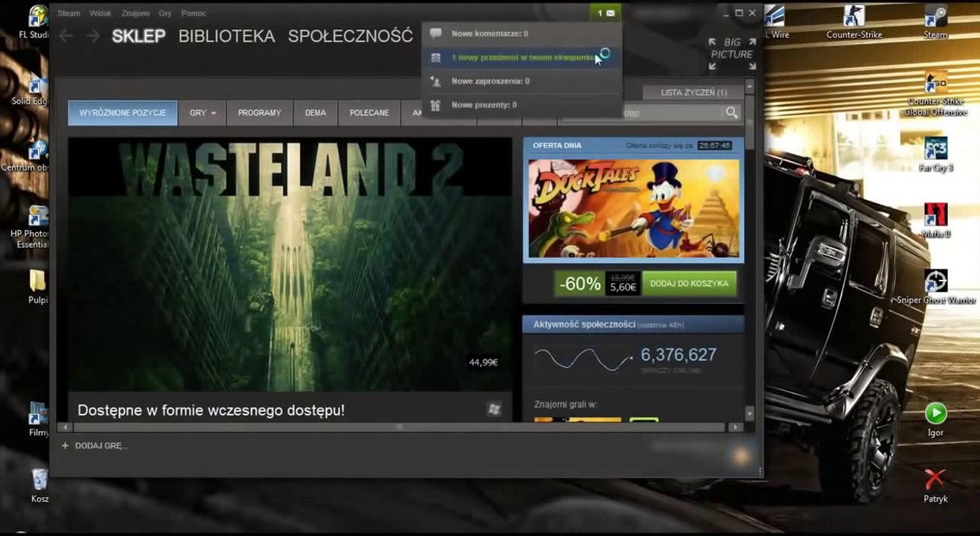Open the FL Studio desktop shortcut
This screenshot has height=536, width=980.
[x=34, y=22]
